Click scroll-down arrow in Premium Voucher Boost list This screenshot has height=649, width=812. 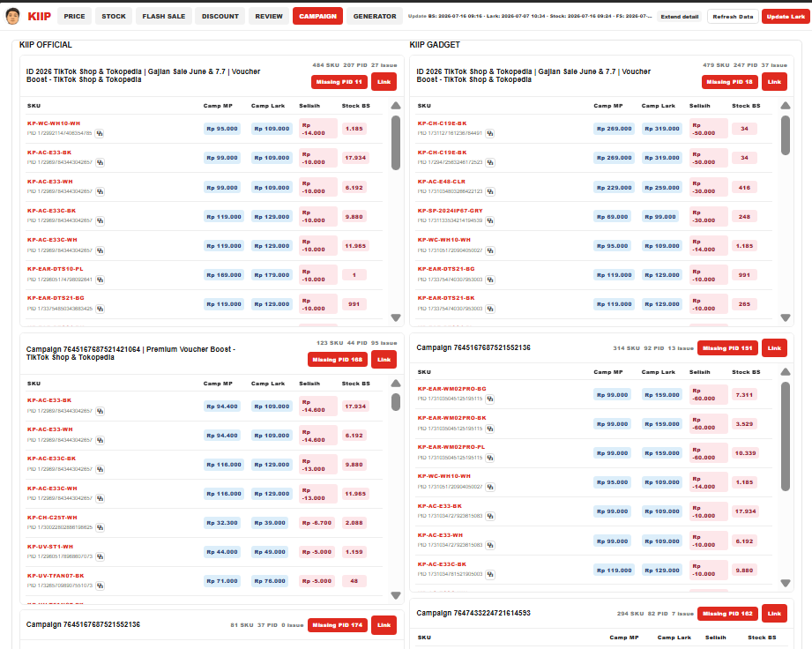tap(396, 595)
